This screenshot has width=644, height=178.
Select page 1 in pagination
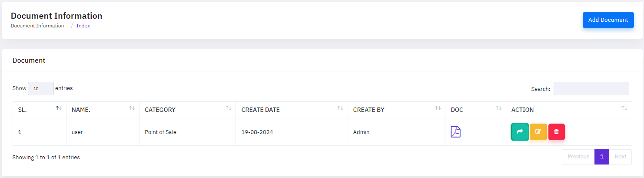pos(601,157)
